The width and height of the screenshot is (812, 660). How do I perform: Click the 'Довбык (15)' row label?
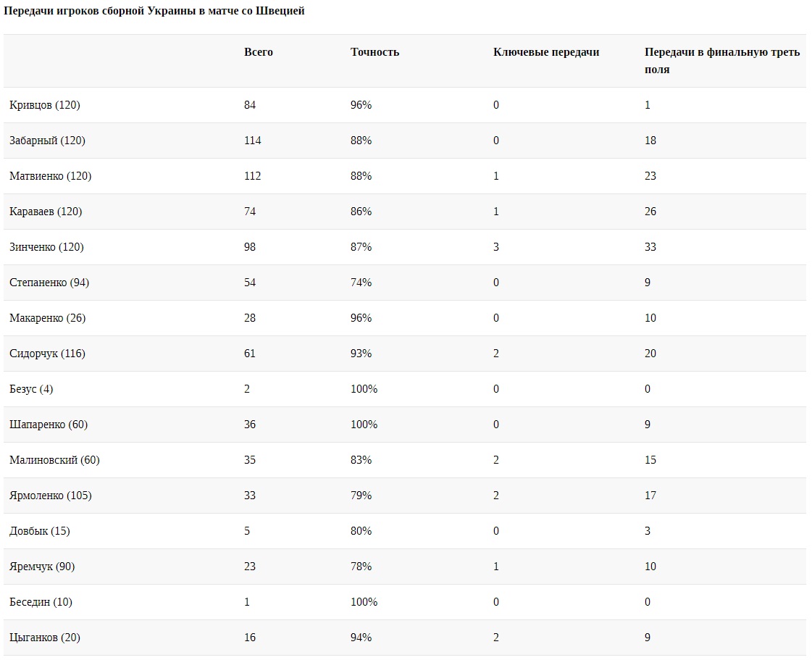click(40, 531)
